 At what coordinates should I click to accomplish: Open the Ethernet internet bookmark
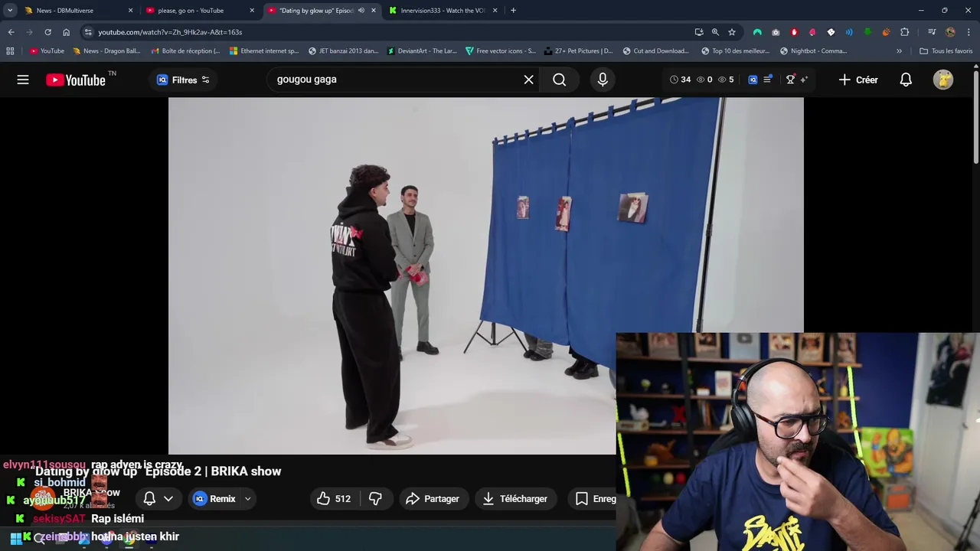(264, 51)
